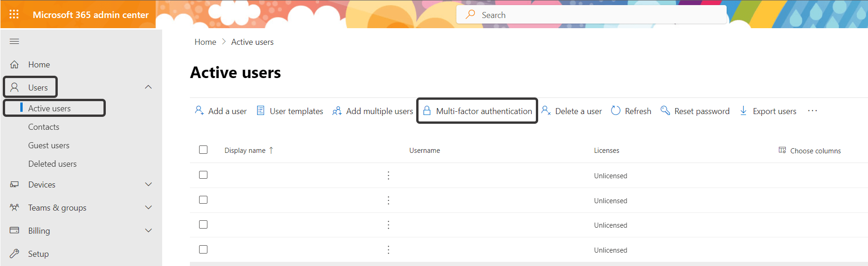The height and width of the screenshot is (266, 868).
Task: Open Contacts in the sidebar
Action: click(44, 127)
